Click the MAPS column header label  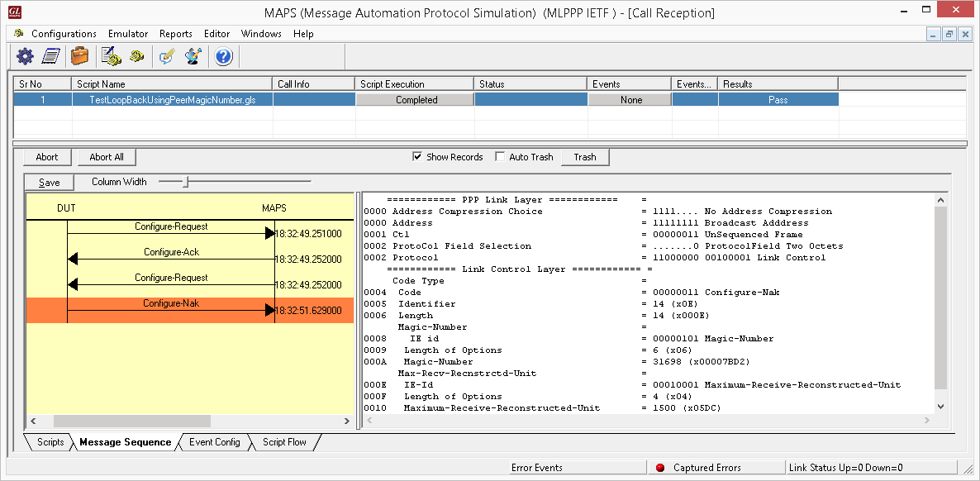coord(274,208)
